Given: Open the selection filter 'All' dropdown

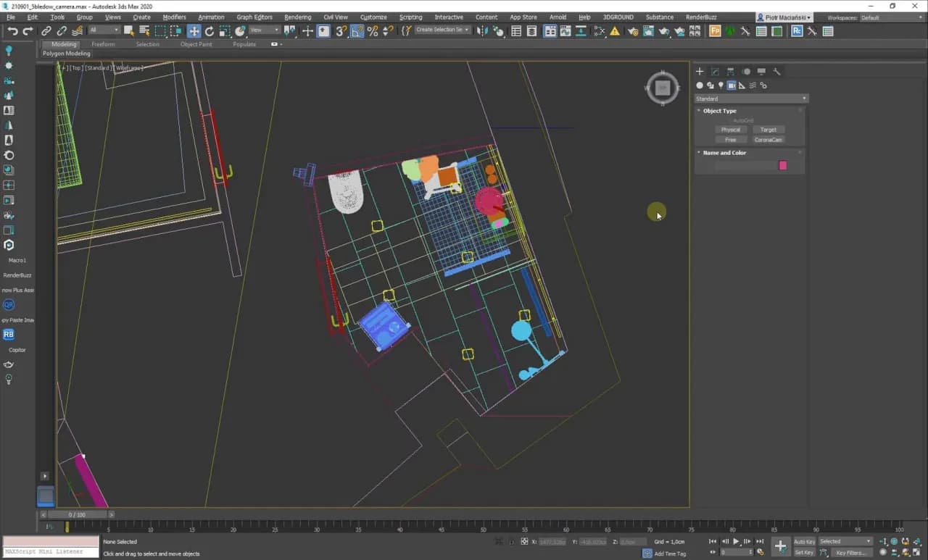Looking at the screenshot, I should (104, 30).
